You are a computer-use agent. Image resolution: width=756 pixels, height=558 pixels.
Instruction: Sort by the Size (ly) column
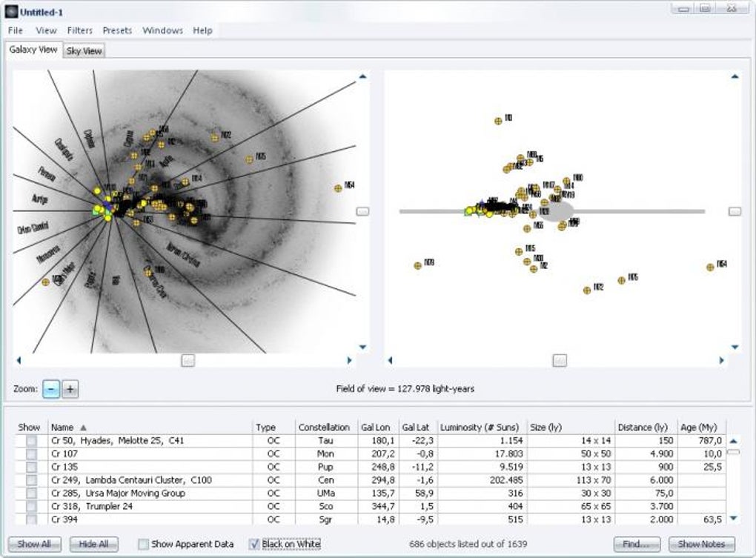571,428
